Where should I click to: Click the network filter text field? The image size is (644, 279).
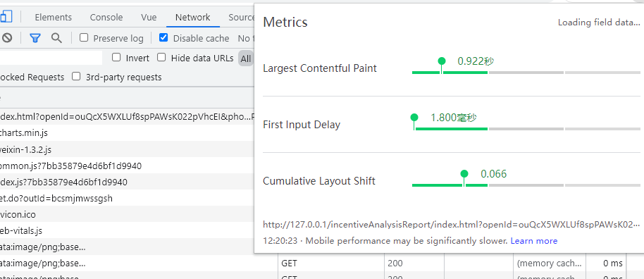[51, 58]
